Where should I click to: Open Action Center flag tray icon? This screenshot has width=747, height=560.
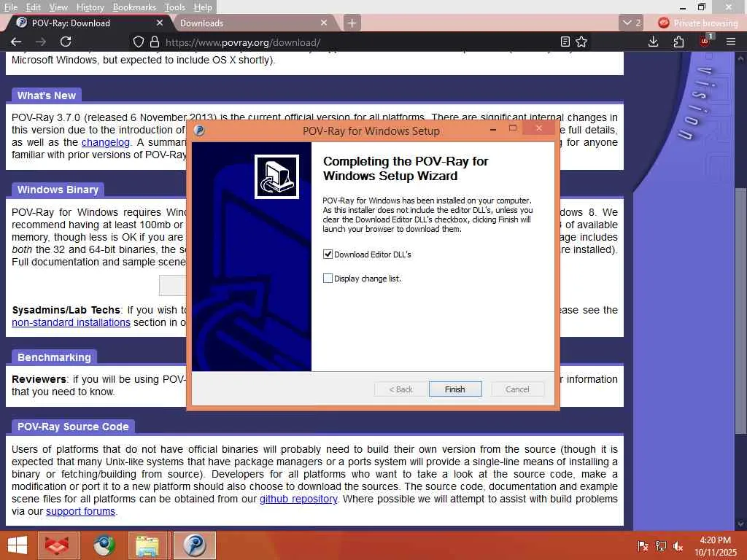click(643, 545)
